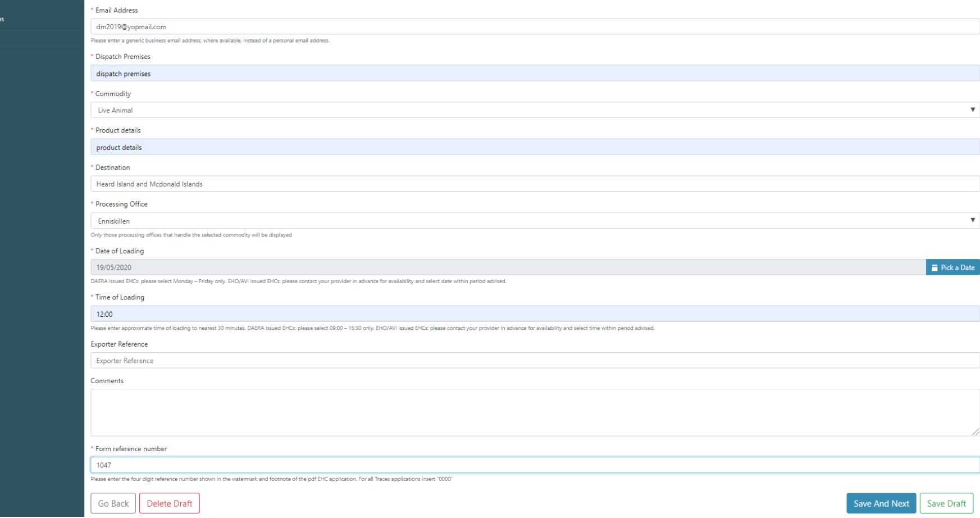Click the Date of Loading field
The height and width of the screenshot is (518, 980).
pos(508,267)
